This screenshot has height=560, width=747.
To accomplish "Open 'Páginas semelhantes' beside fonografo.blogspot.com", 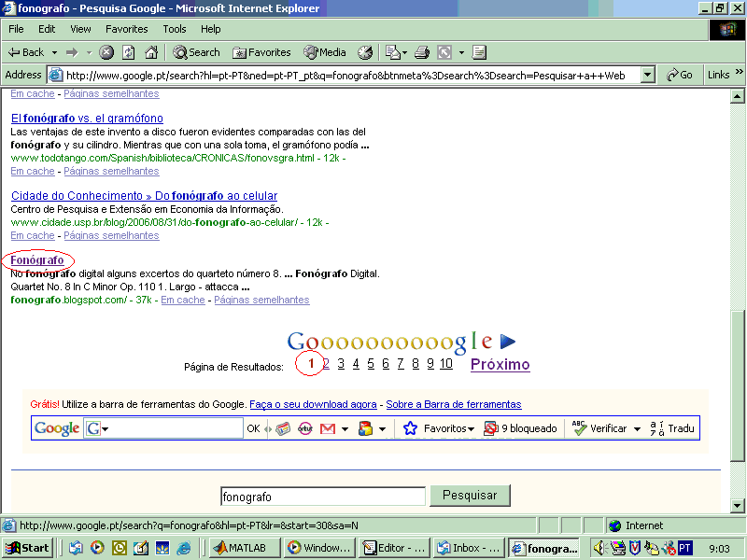I will pyautogui.click(x=261, y=300).
